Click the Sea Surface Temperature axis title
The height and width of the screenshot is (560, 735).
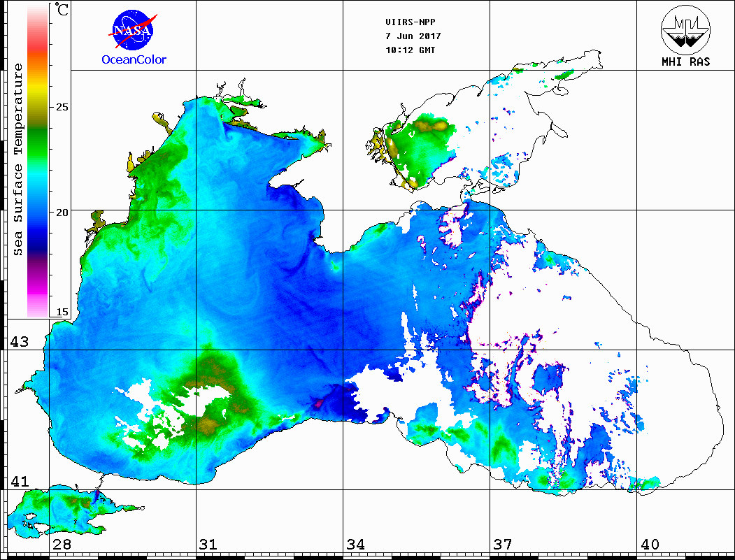[x=18, y=159]
